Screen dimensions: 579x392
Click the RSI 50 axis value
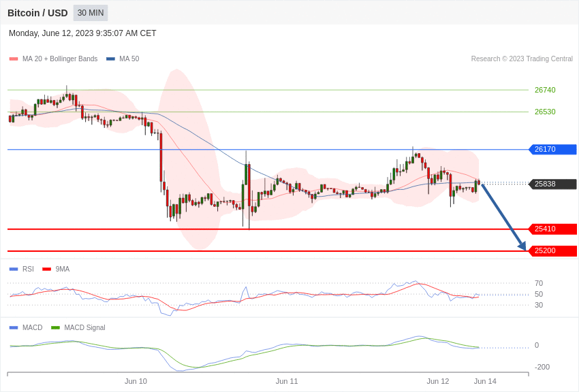(539, 294)
